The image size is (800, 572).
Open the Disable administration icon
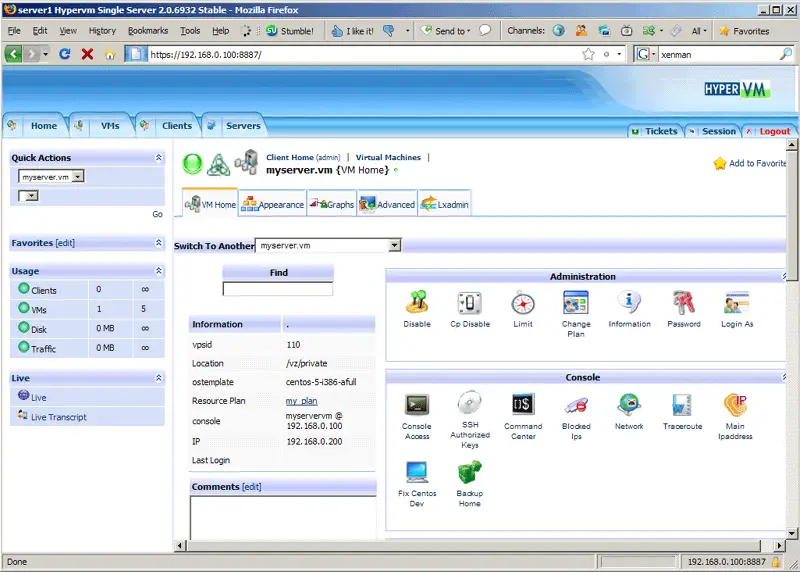pyautogui.click(x=417, y=303)
